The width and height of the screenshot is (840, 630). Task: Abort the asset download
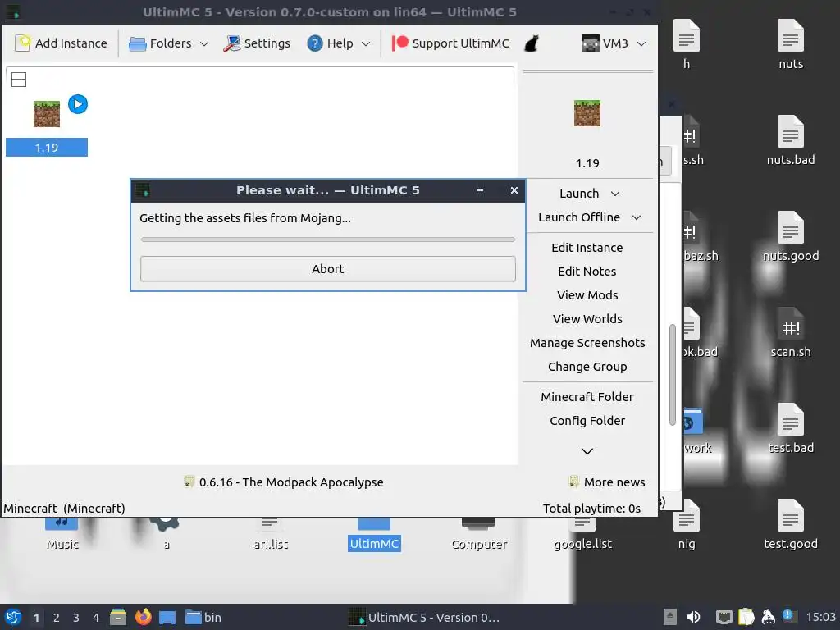[x=328, y=269]
